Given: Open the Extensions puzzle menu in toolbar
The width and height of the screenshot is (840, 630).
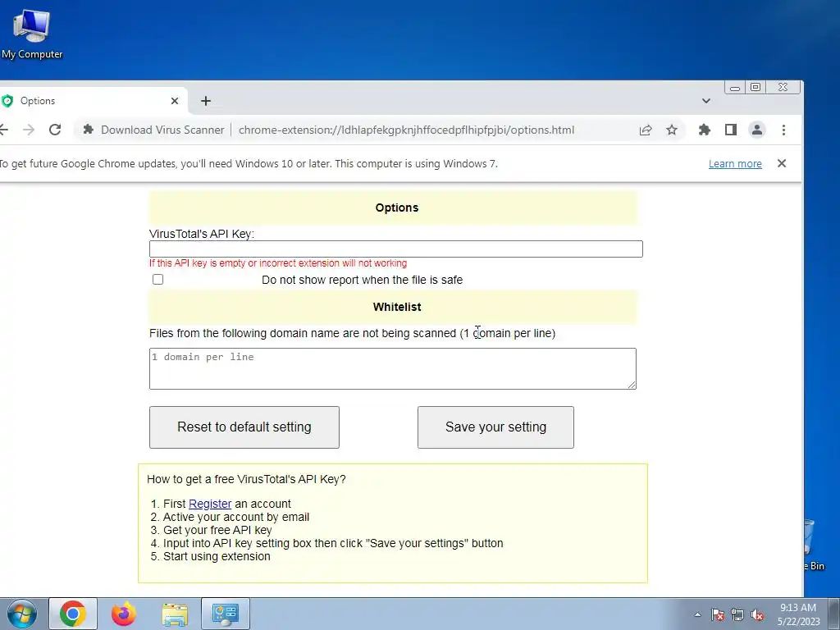Looking at the screenshot, I should (705, 130).
